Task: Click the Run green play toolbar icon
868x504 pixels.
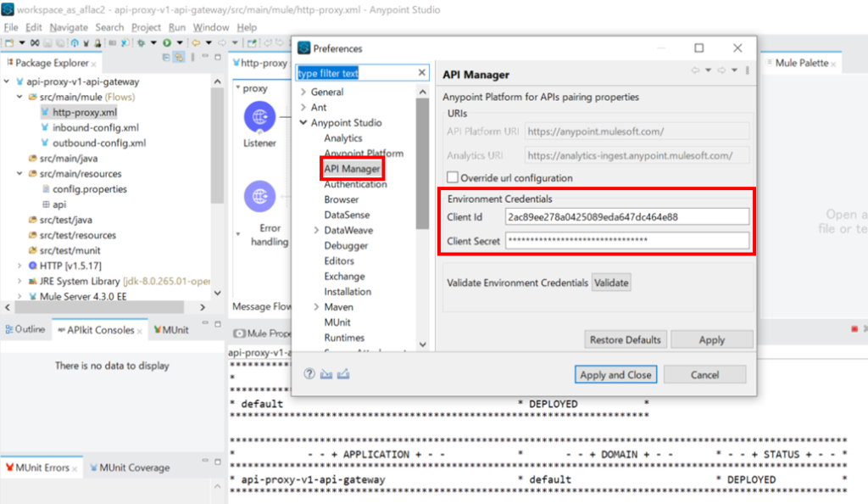Action: pos(167,43)
